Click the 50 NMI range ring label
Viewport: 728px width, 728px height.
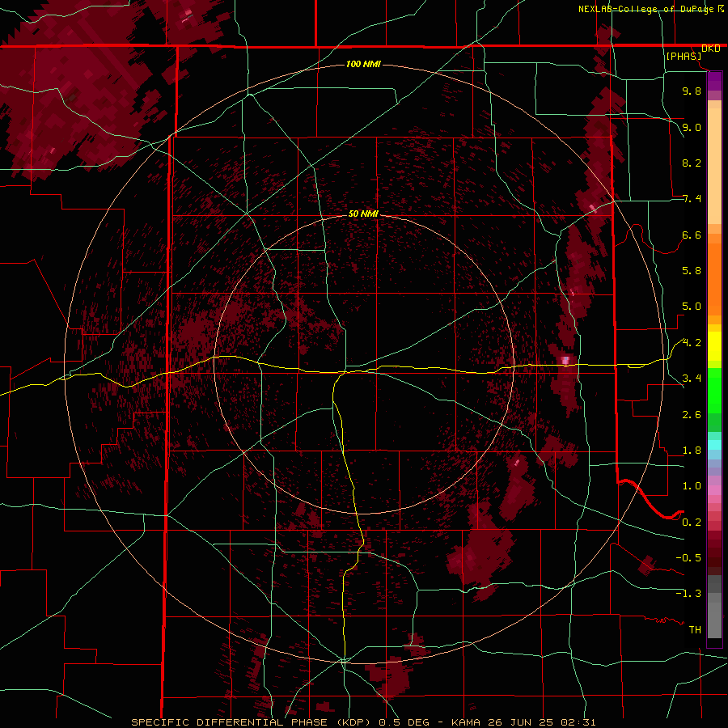click(x=363, y=214)
